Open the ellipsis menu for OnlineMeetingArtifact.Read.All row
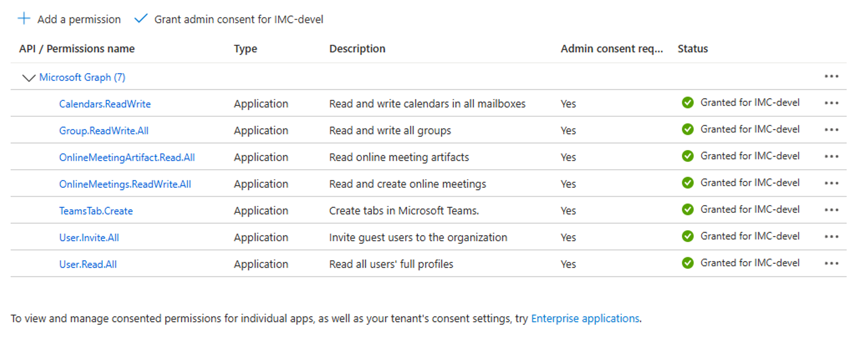This screenshot has height=346, width=868. (x=831, y=157)
